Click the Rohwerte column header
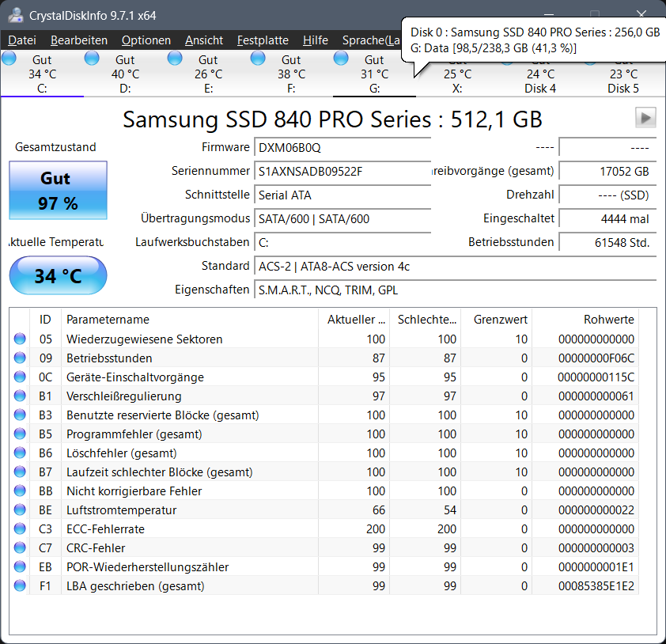The width and height of the screenshot is (666, 644). [585, 320]
